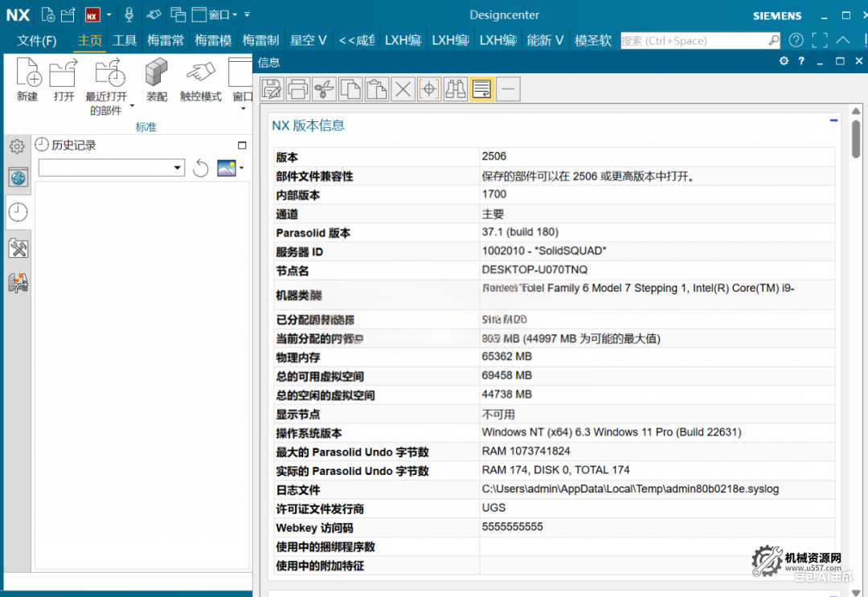Click the printer icon in 信息 window

(298, 89)
